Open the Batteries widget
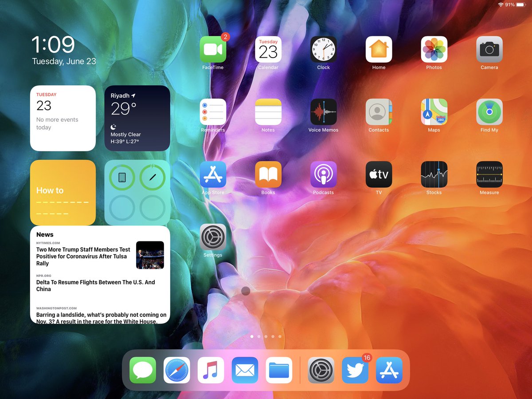532x399 pixels. point(137,193)
